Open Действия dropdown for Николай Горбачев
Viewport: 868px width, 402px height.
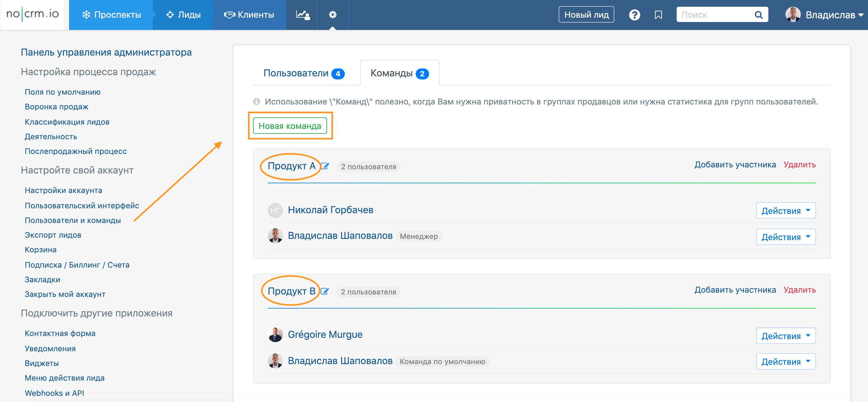(785, 211)
